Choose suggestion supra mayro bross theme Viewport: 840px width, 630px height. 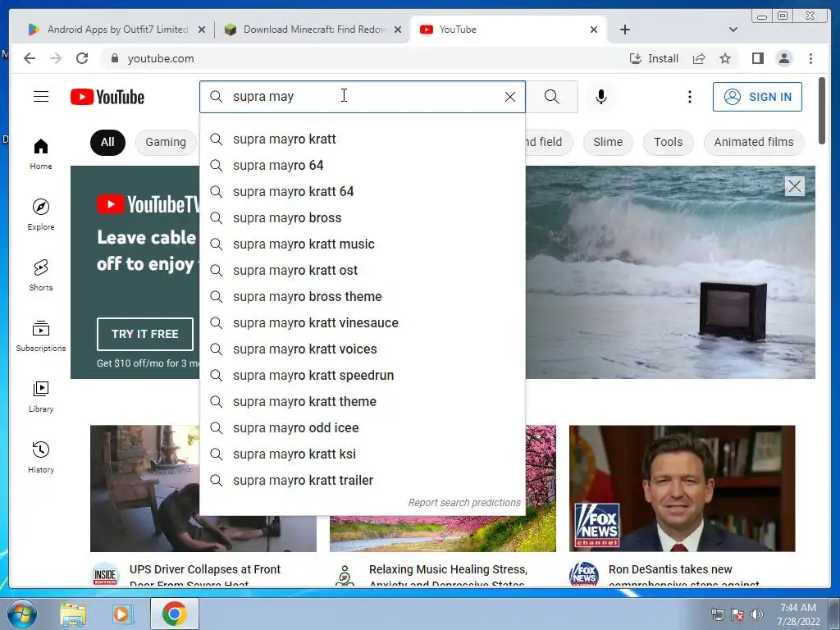coord(362,297)
